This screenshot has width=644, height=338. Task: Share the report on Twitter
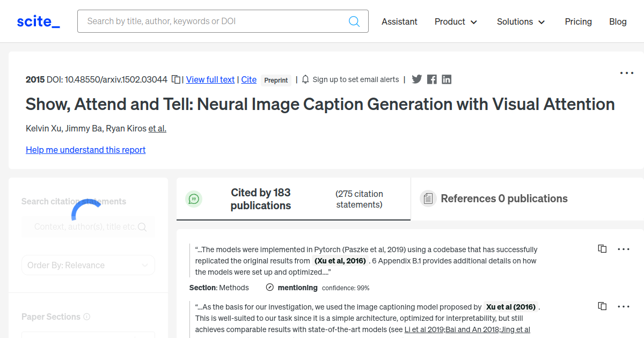[x=416, y=79]
